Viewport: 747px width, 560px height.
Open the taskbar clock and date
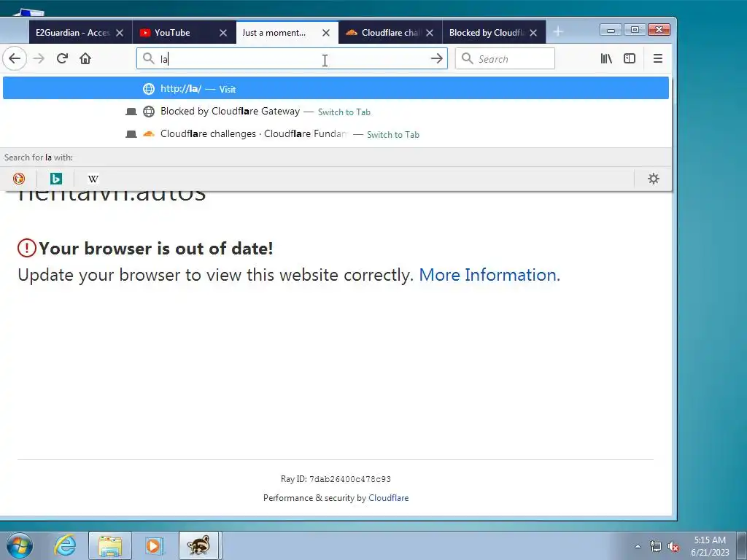tap(710, 546)
